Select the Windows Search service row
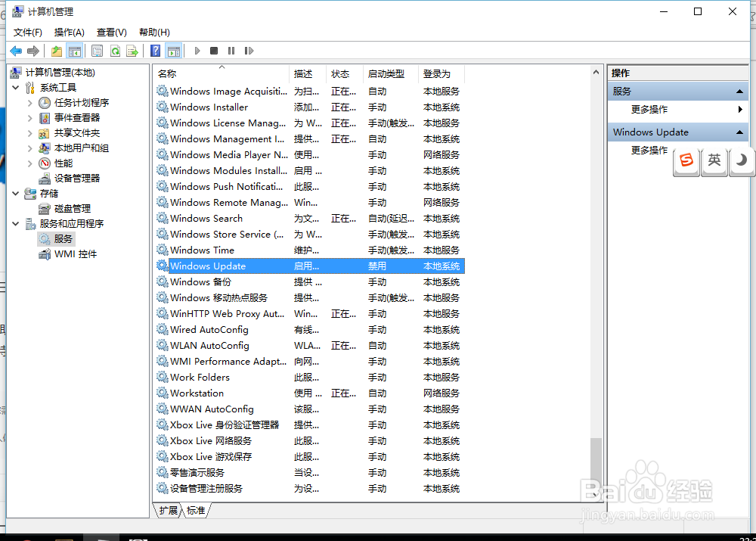 [309, 219]
